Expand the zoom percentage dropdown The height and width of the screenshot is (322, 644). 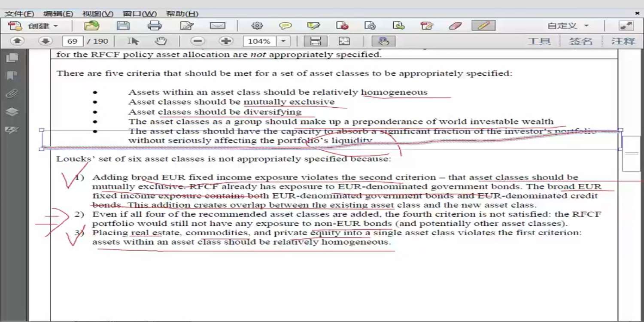click(283, 41)
